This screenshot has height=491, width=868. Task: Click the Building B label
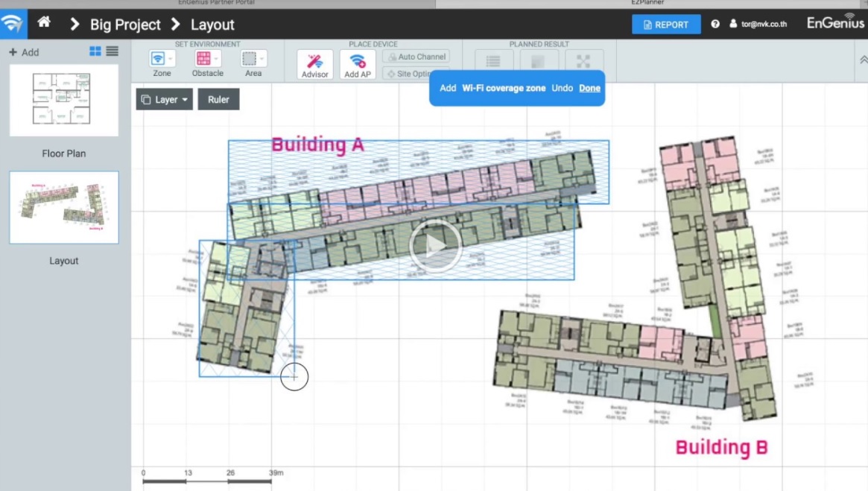point(721,447)
